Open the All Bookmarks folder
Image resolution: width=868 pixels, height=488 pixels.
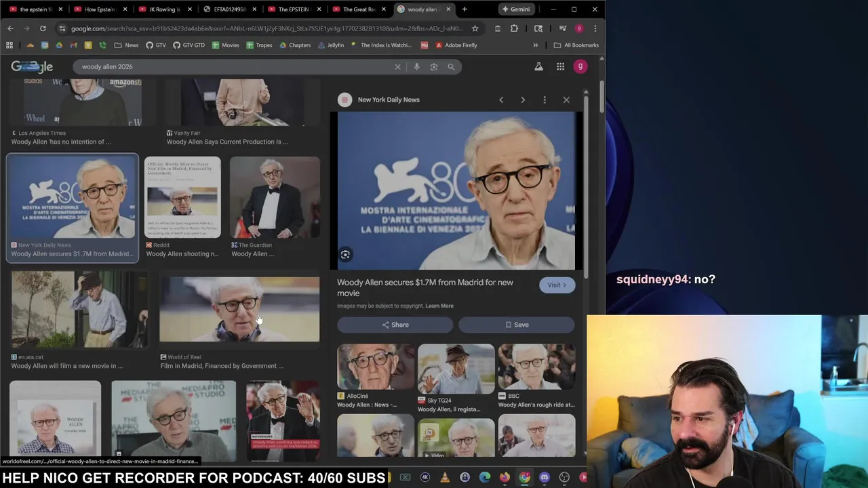[576, 45]
